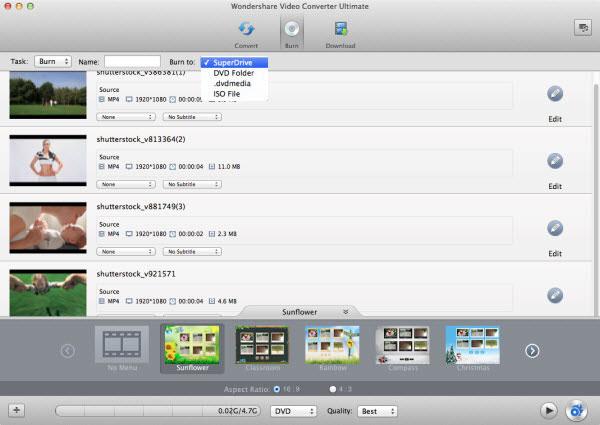This screenshot has height=425, width=600.
Task: Open the No Subtitle dropdown for shutterstock_v813364(2)
Action: (192, 184)
